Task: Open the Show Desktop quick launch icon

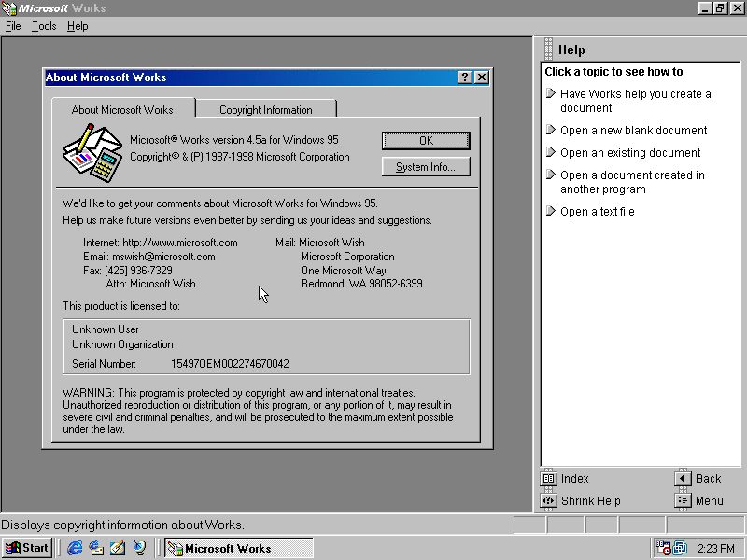Action: [x=118, y=548]
